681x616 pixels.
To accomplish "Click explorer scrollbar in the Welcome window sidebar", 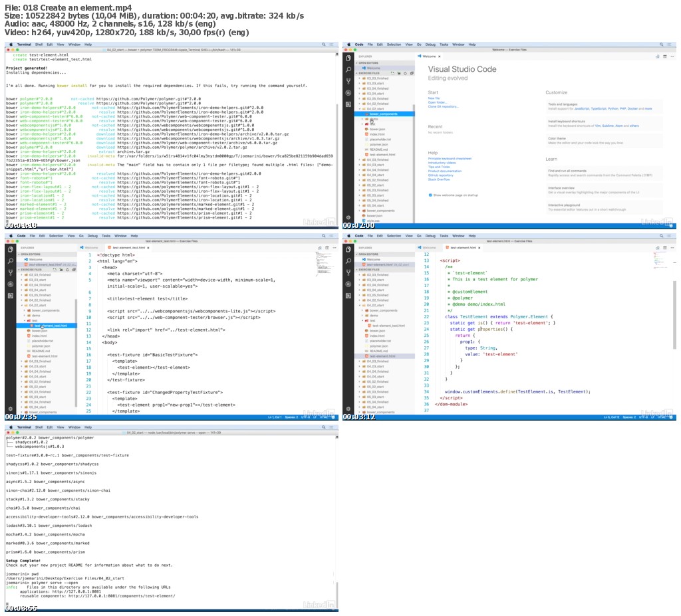I will point(414,165).
